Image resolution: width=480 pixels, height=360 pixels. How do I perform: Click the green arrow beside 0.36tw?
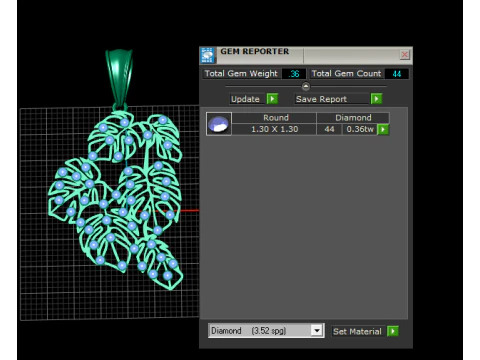[x=383, y=129]
